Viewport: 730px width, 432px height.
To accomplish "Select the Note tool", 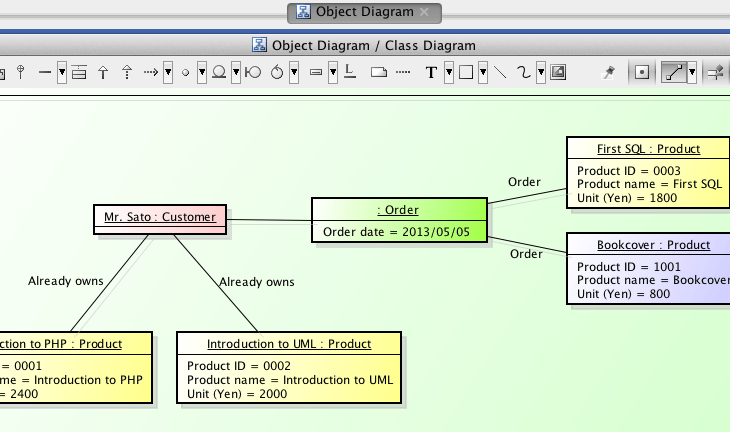I will [378, 72].
